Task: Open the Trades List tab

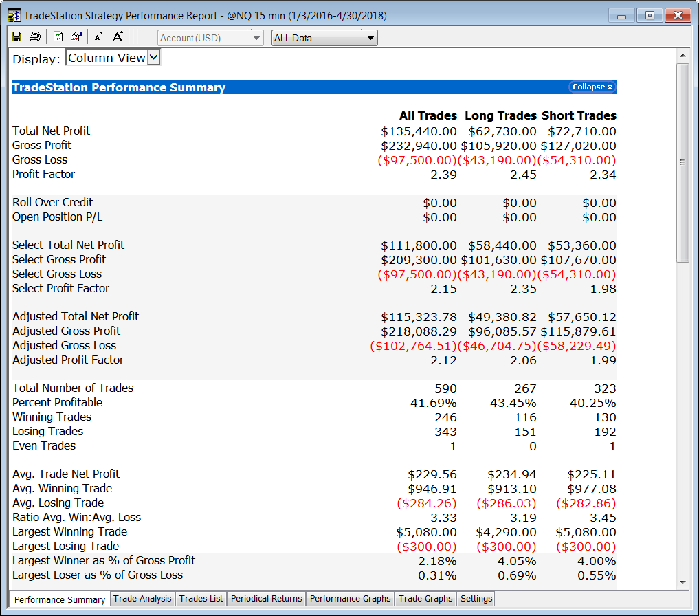Action: [x=201, y=599]
